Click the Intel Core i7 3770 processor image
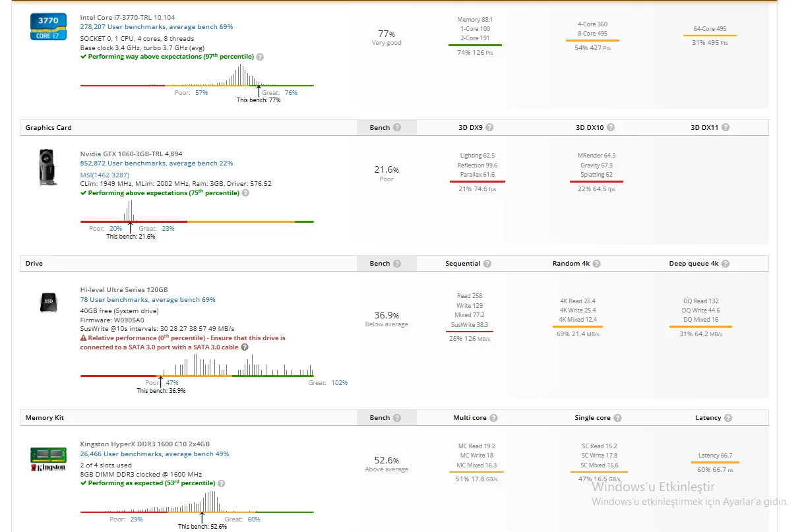This screenshot has height=532, width=804. point(48,27)
